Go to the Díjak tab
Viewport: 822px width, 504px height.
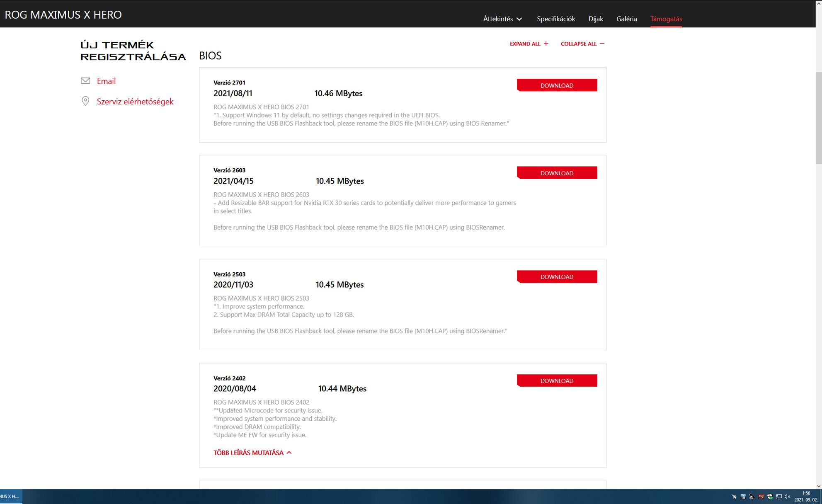pyautogui.click(x=596, y=19)
